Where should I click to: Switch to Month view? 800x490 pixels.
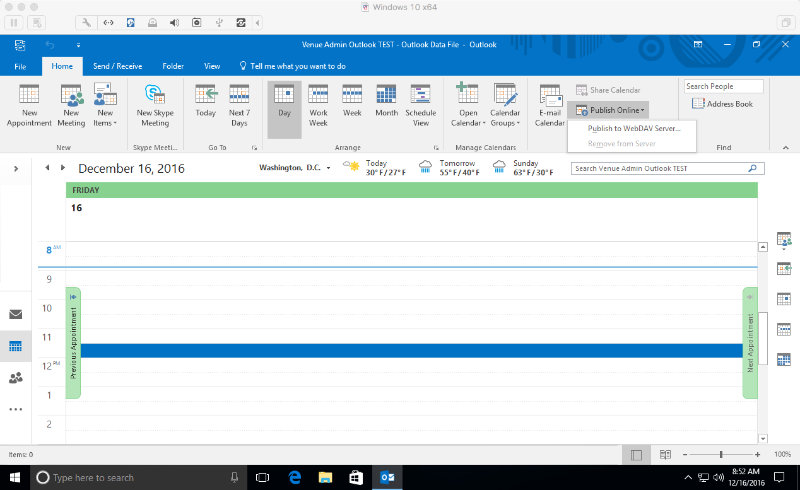(386, 102)
